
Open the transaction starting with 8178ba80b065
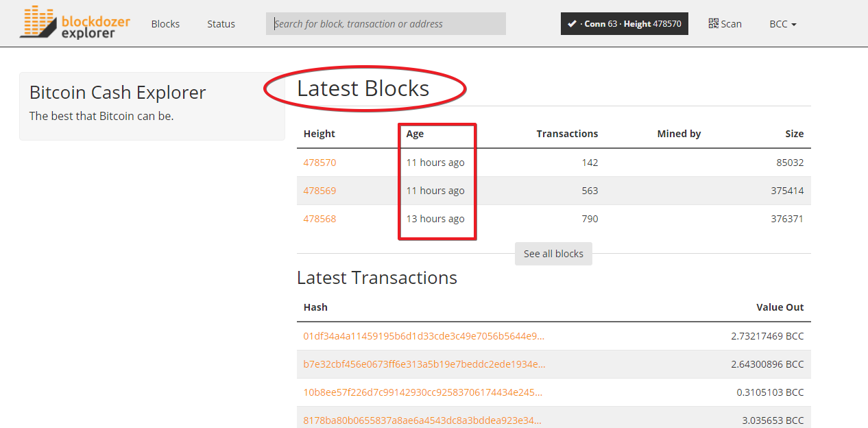(x=422, y=420)
